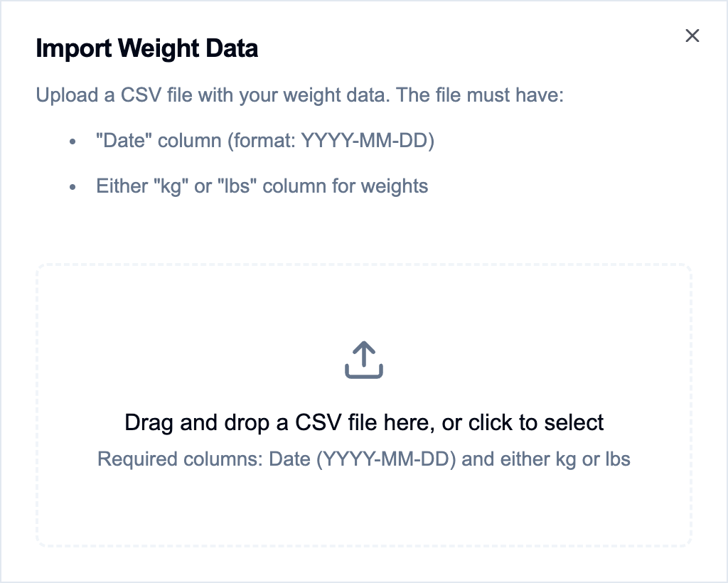The width and height of the screenshot is (728, 583).
Task: Click the upward arrow above the drag-and-drop text
Action: (364, 352)
